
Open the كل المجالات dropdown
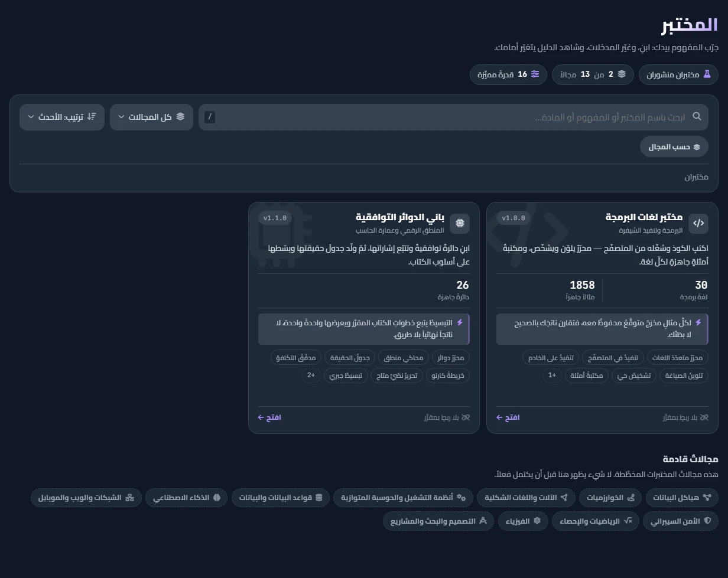[151, 117]
